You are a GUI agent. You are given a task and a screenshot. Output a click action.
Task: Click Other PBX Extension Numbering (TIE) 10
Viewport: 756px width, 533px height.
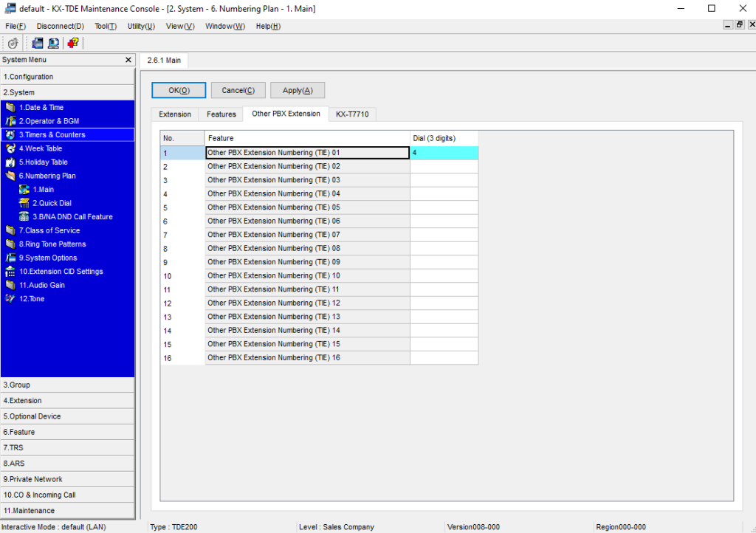[x=307, y=275]
